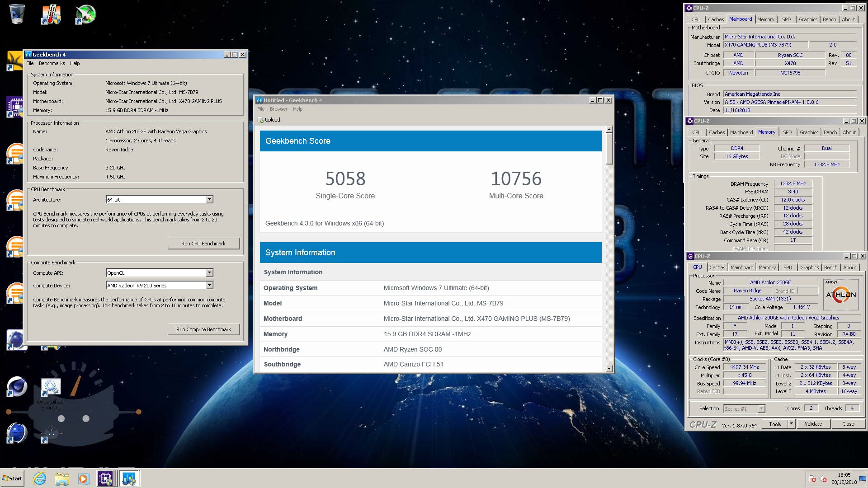Viewport: 868px width, 488px height.
Task: Click the CAS# Latency 12.0 clocks value
Action: tap(793, 200)
